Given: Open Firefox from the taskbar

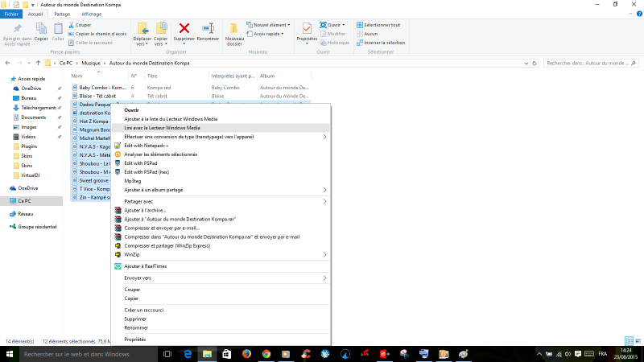Looking at the screenshot, I should (x=245, y=354).
